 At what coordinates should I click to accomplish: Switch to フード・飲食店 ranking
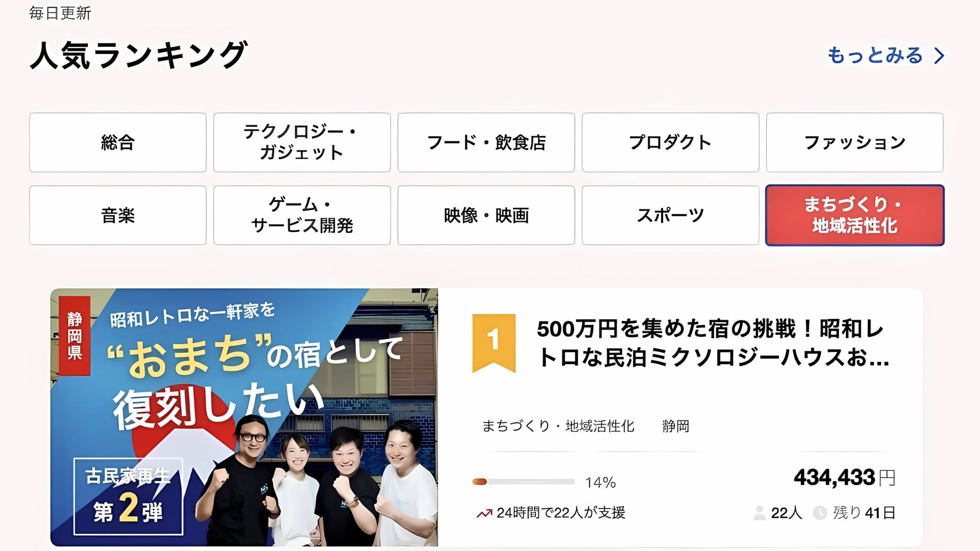[486, 142]
